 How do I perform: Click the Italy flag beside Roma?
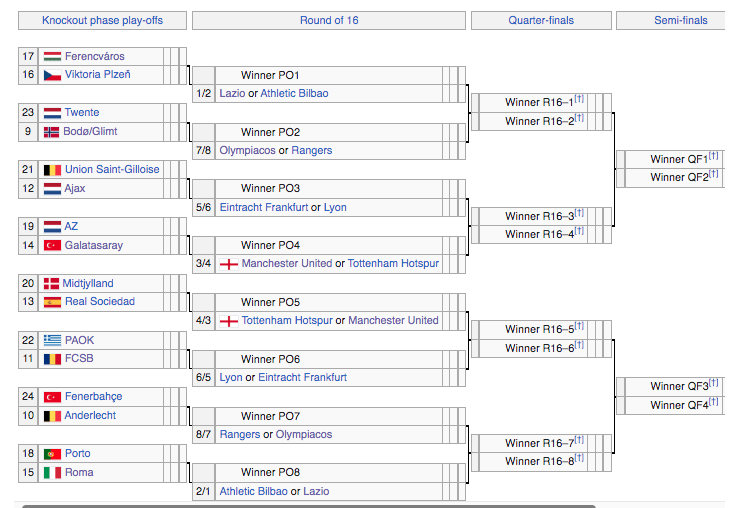52,473
